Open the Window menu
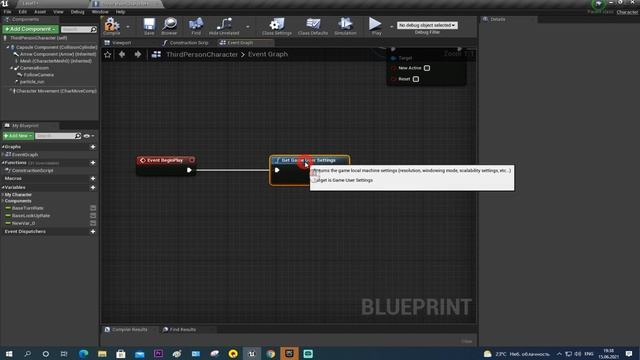Image resolution: width=640 pixels, height=360 pixels. point(100,12)
